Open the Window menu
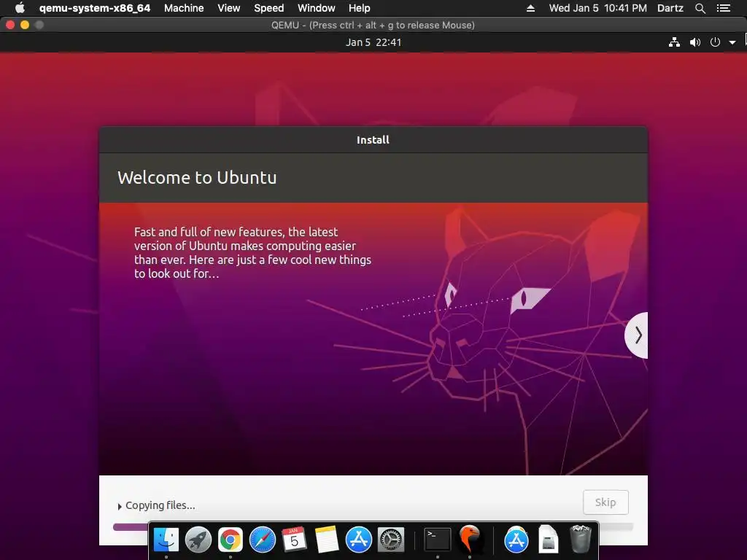747x560 pixels. click(317, 8)
